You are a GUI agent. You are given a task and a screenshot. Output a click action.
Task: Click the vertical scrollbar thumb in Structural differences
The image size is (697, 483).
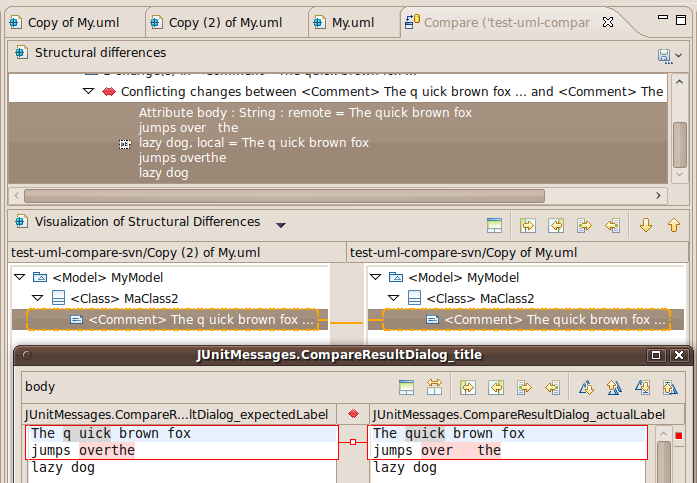pos(680,145)
